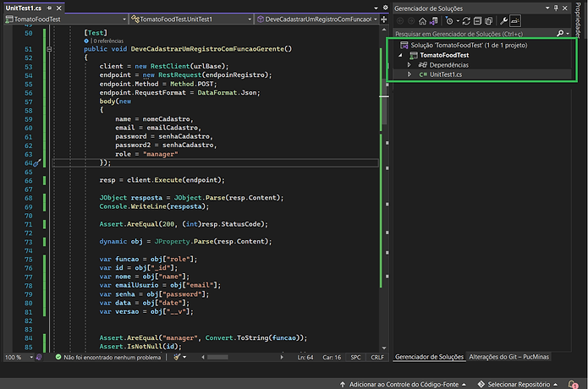
Task: Open the TomatoFoodTest.UnitTest1 type combo box
Action: click(191, 19)
